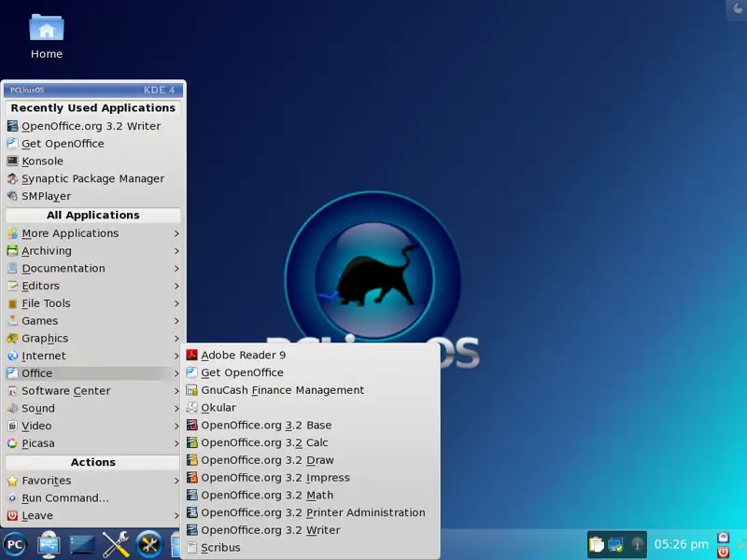The width and height of the screenshot is (747, 560).
Task: Click the red power button in panel corner
Action: click(x=723, y=552)
